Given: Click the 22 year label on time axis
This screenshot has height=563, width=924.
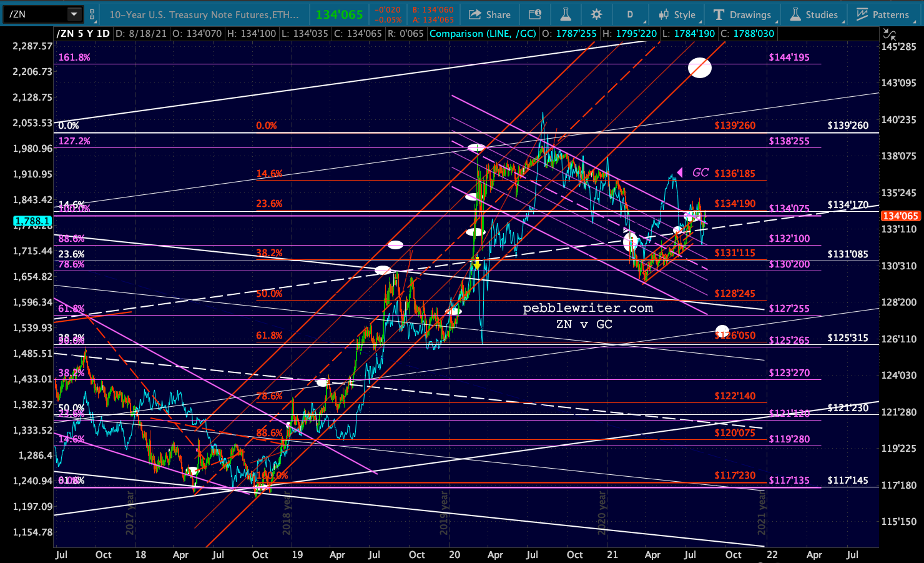Looking at the screenshot, I should click(x=772, y=555).
